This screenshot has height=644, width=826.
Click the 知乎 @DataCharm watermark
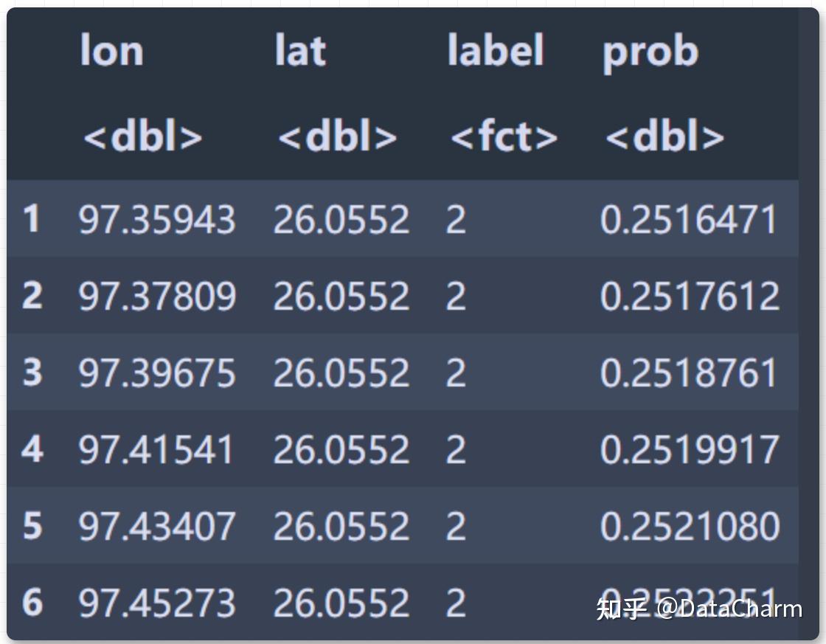point(699,609)
